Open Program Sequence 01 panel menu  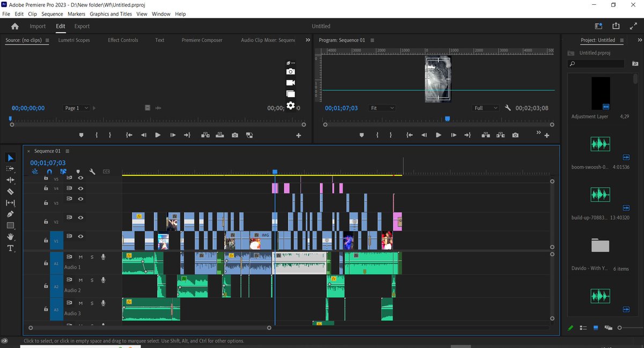point(372,40)
